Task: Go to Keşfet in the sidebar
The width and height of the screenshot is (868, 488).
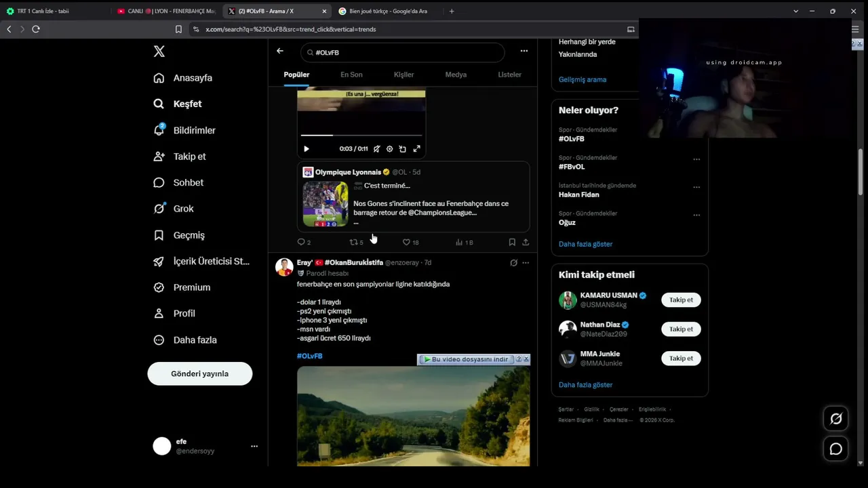Action: [x=178, y=104]
